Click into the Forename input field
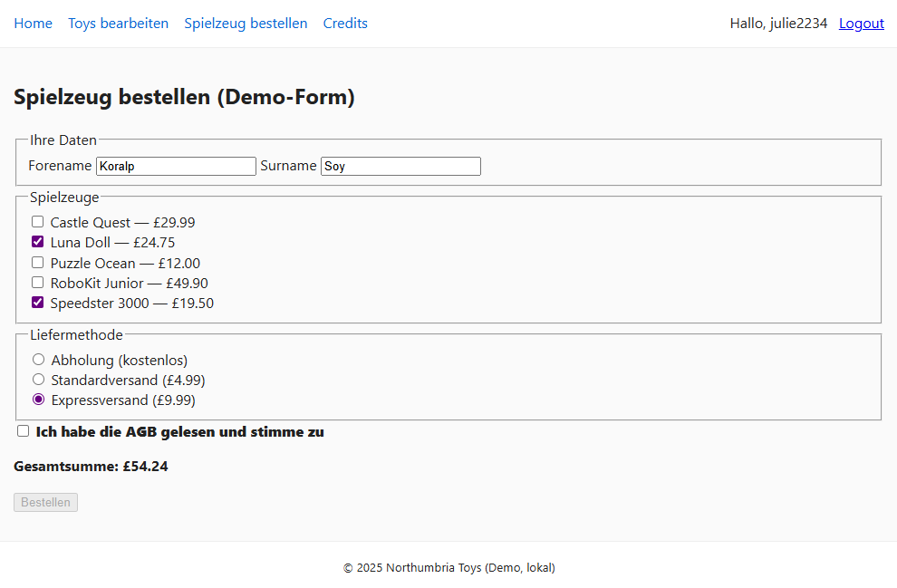This screenshot has height=588, width=897. click(x=176, y=167)
